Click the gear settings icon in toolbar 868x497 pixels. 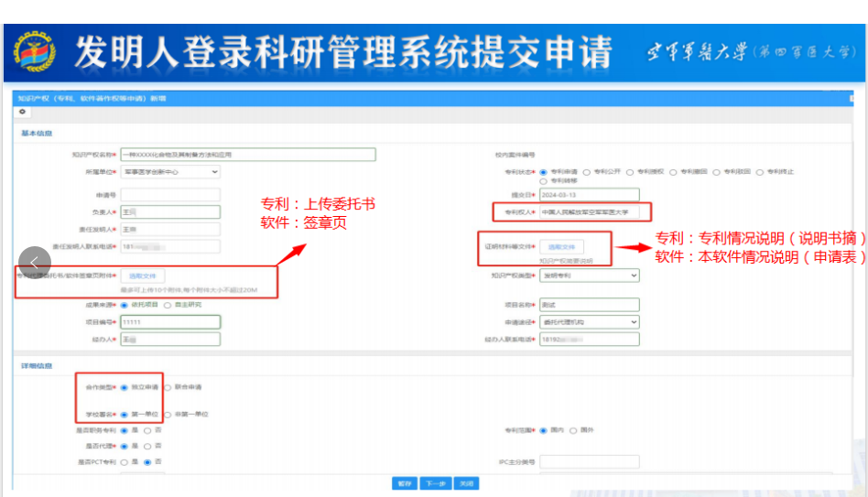(x=21, y=112)
